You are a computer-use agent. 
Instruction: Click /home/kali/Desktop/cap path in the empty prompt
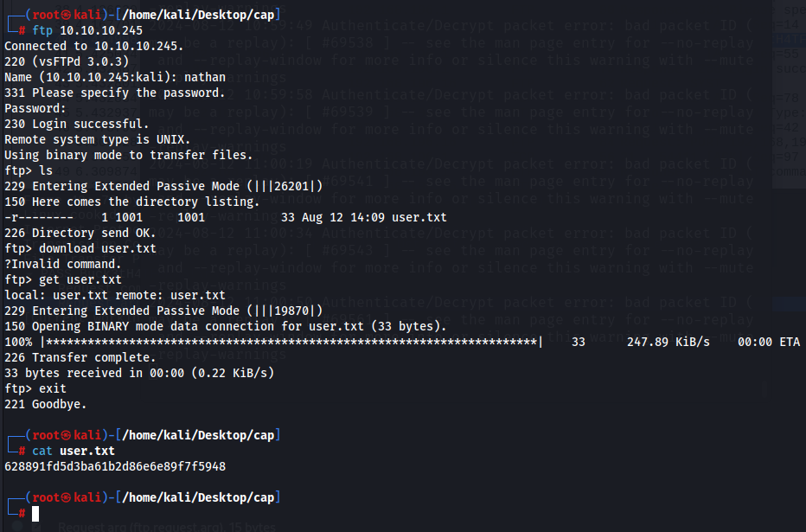[198, 497]
